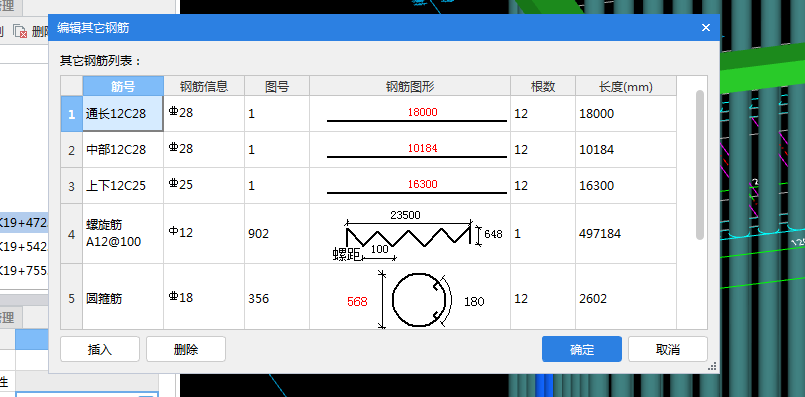Click the 根数 cell of the 螺旋筋 row
Viewport: 805px width, 397px height.
(543, 234)
